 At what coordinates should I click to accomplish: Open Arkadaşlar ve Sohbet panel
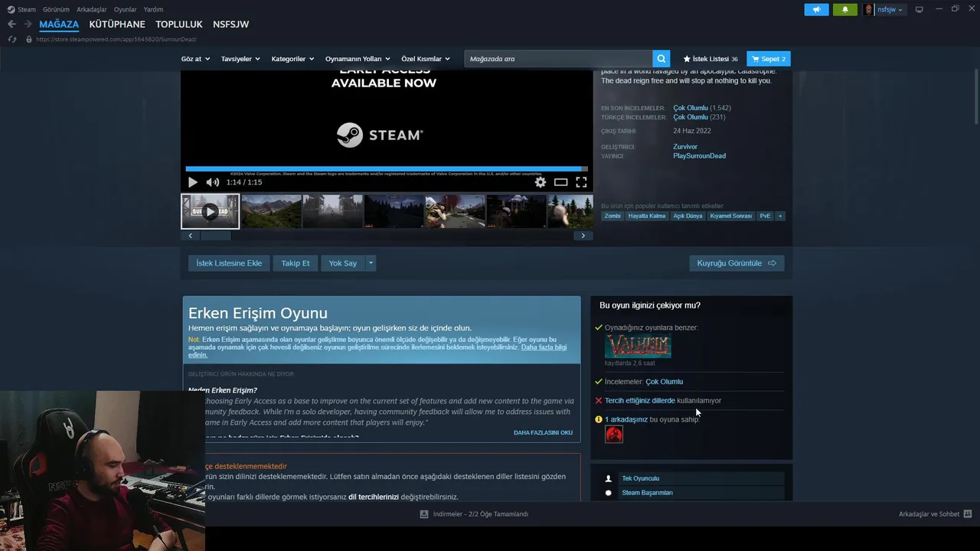coord(935,514)
